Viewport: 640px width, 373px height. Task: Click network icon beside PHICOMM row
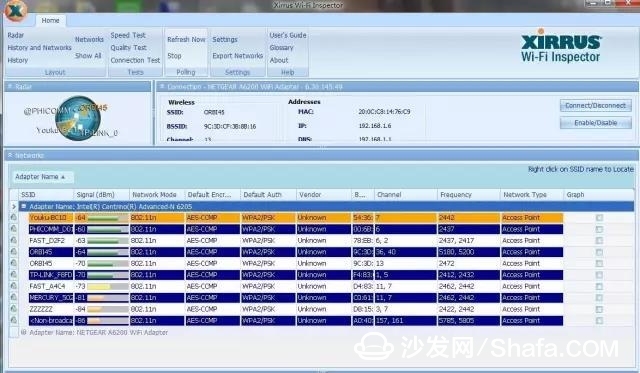(14, 229)
